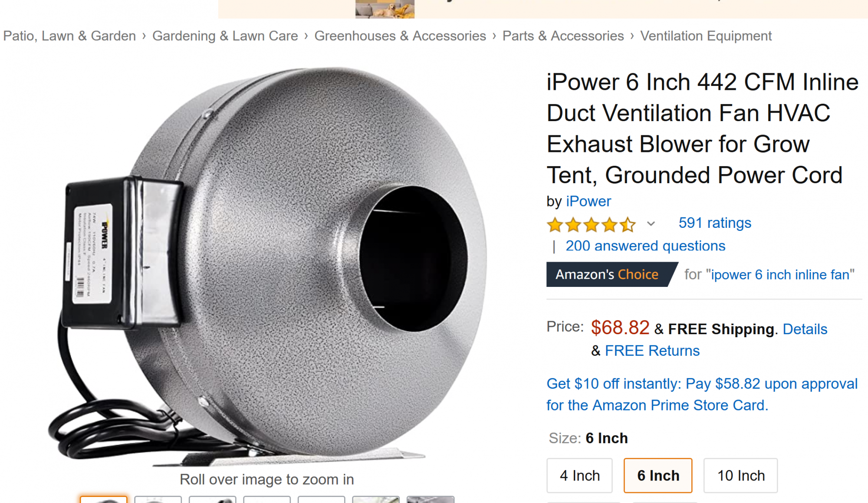Open Parts & Accessories breadcrumb
The height and width of the screenshot is (503, 868).
563,36
